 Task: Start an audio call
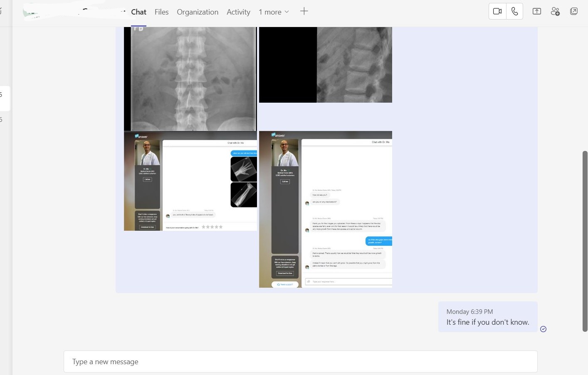tap(514, 11)
